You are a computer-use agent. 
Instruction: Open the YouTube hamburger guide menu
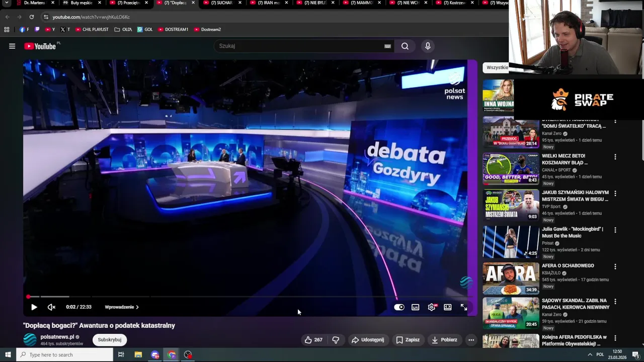point(12,46)
